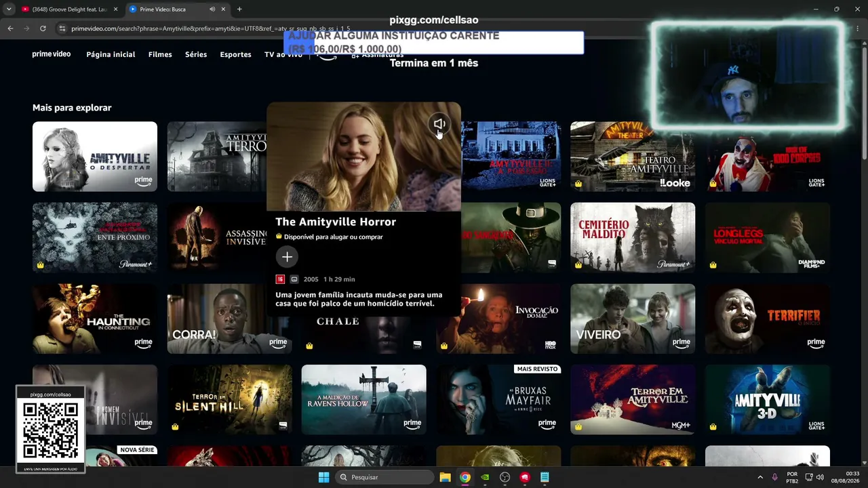This screenshot has width=868, height=488.
Task: Open the POR PTB2 language switcher
Action: [792, 477]
